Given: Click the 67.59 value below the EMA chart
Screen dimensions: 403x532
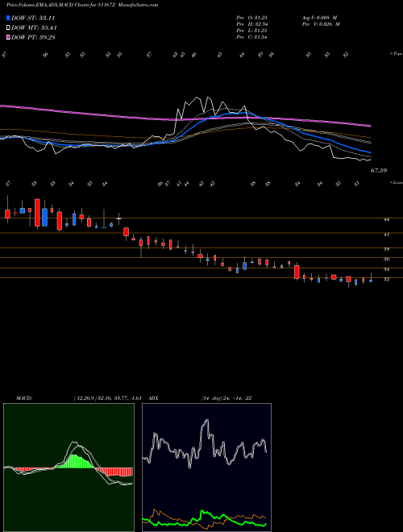Looking at the screenshot, I should tap(379, 171).
